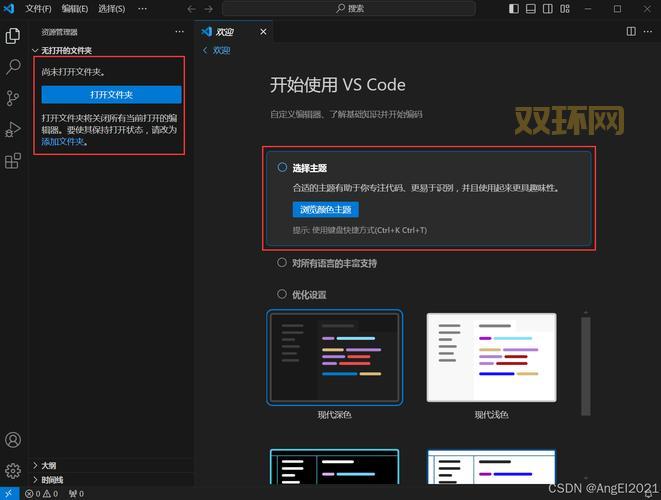Open the 编辑(E) menu
The width and height of the screenshot is (661, 500).
pos(75,8)
